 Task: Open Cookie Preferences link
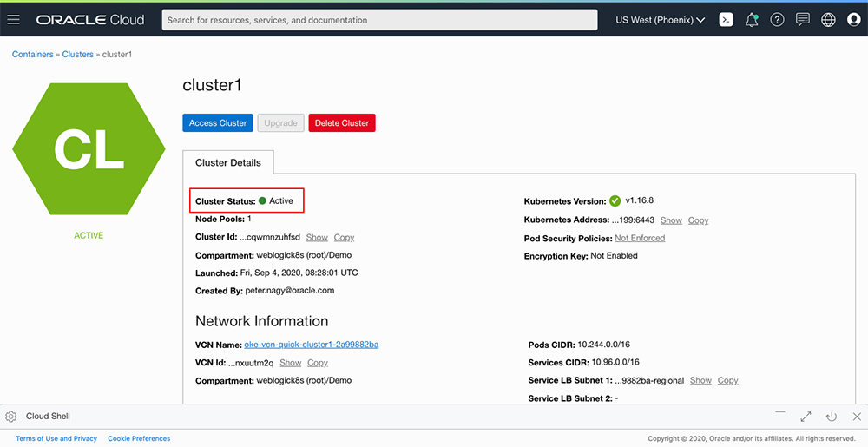coord(139,438)
